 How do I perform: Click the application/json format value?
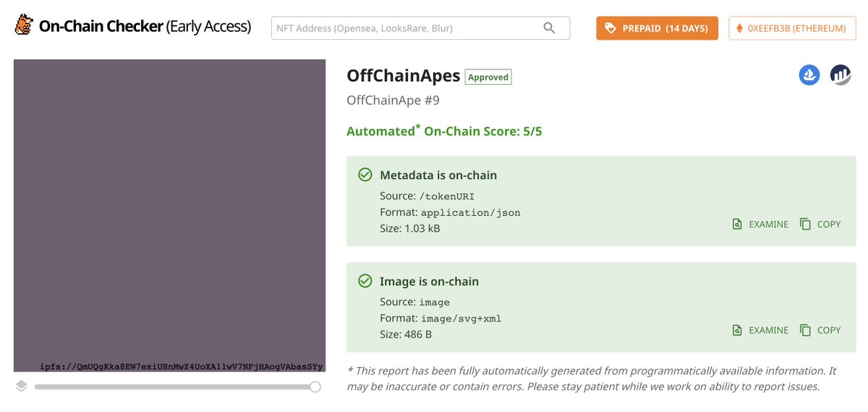pos(471,213)
